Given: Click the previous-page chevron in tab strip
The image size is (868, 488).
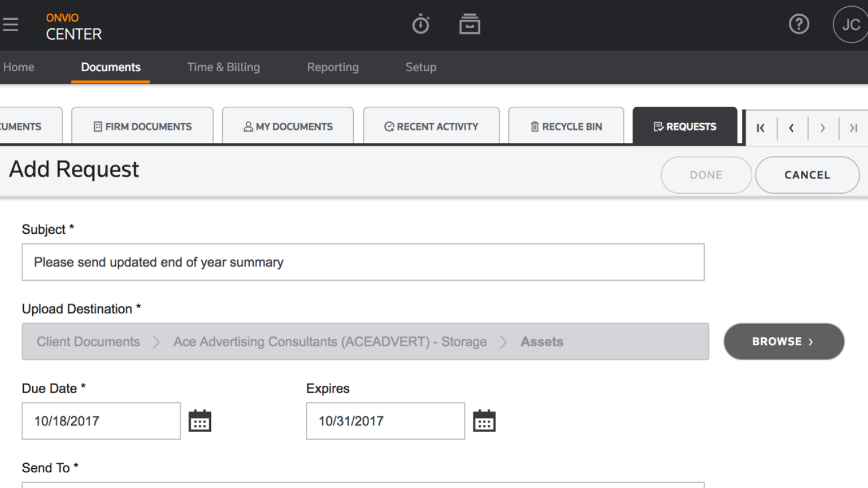Looking at the screenshot, I should [x=791, y=128].
